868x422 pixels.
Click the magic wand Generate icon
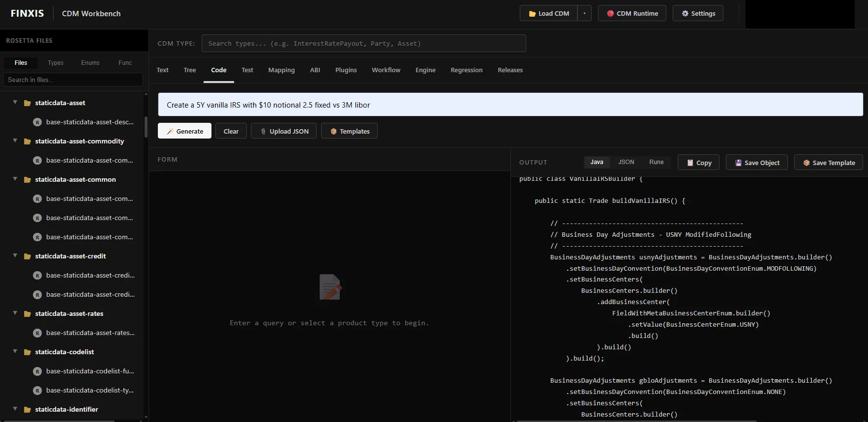point(170,131)
